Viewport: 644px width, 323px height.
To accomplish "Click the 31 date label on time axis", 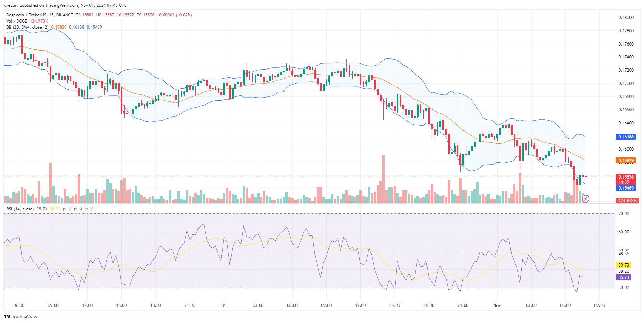I will click(224, 305).
